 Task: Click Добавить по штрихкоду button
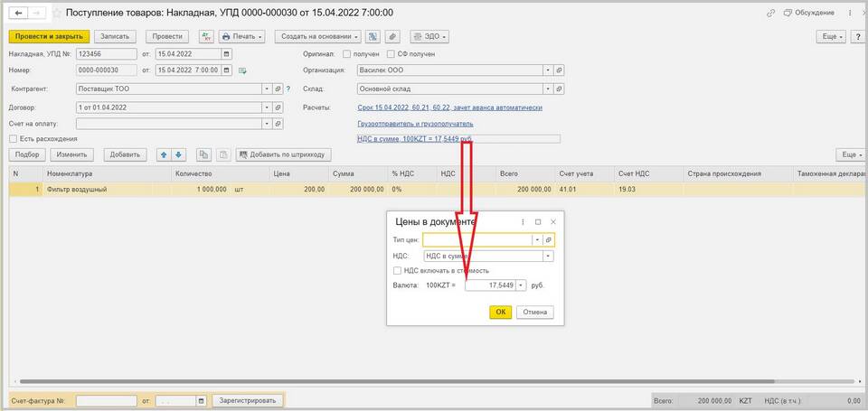pyautogui.click(x=283, y=154)
